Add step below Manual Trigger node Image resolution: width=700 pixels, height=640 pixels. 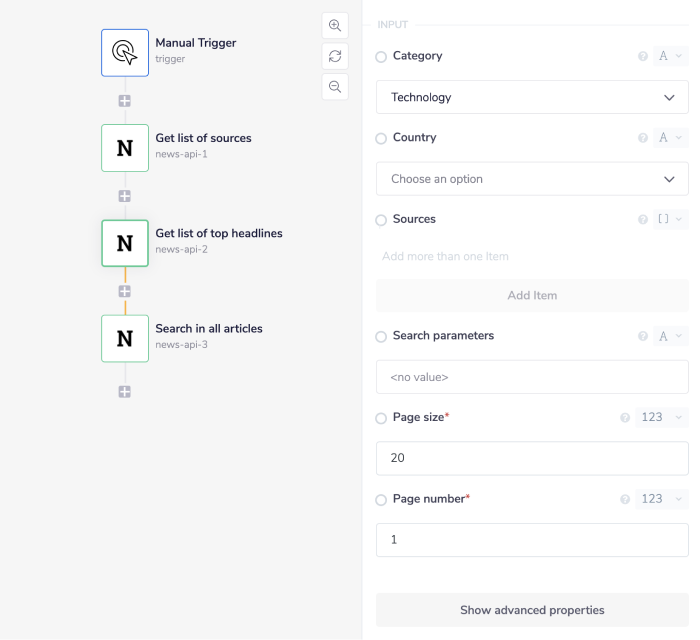[125, 101]
